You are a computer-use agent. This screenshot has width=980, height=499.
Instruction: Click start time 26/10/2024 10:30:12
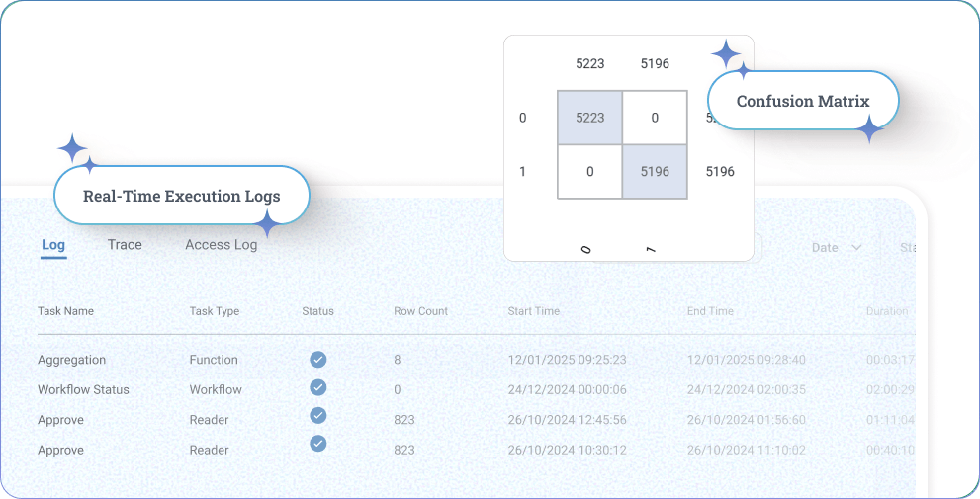[567, 450]
